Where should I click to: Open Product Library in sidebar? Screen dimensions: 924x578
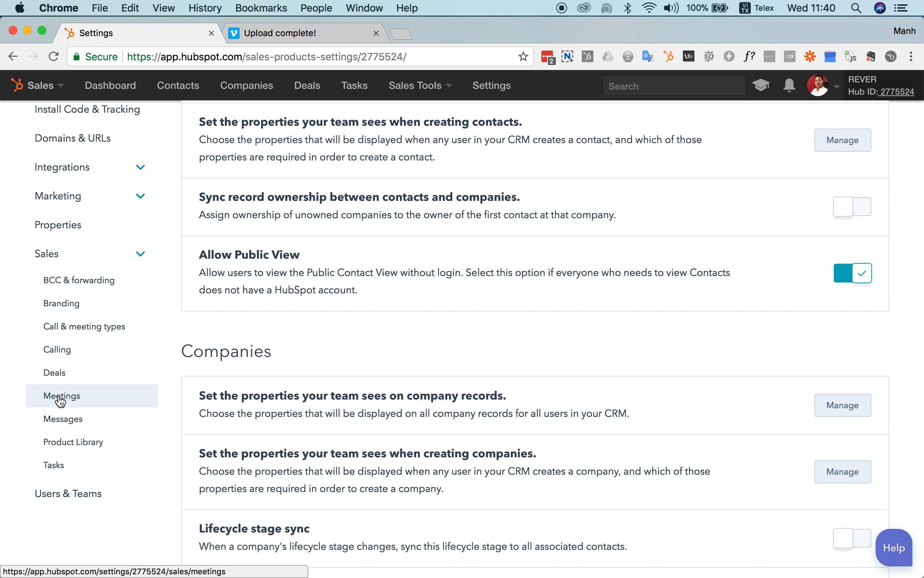[x=73, y=442]
